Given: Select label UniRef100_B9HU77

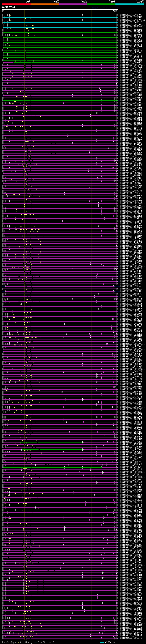Looking at the screenshot, I should coord(131,138).
